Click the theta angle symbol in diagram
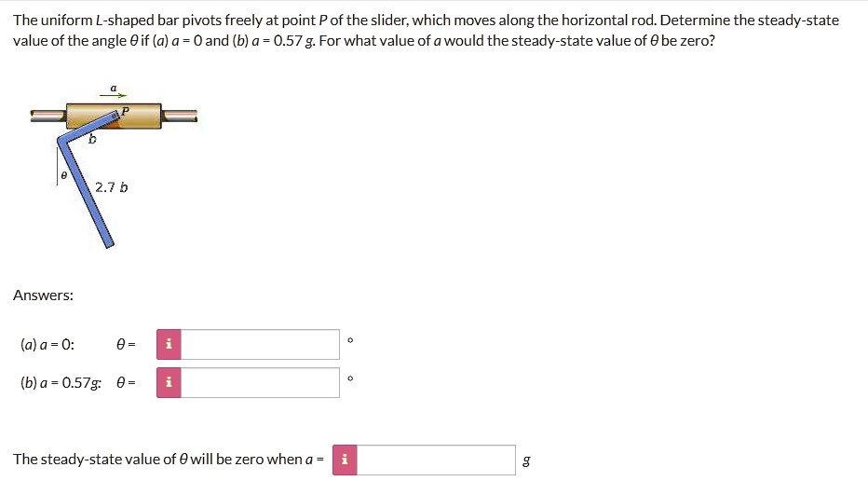 coord(63,174)
